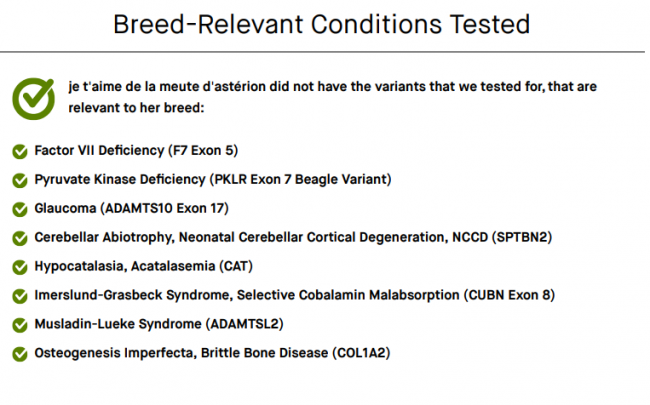Click the horizontal divider line under the heading
The width and height of the screenshot is (650, 405).
tap(323, 52)
